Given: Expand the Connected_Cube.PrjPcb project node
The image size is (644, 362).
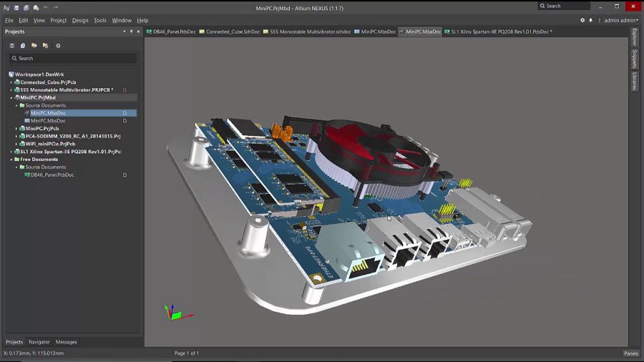Looking at the screenshot, I should pyautogui.click(x=11, y=82).
